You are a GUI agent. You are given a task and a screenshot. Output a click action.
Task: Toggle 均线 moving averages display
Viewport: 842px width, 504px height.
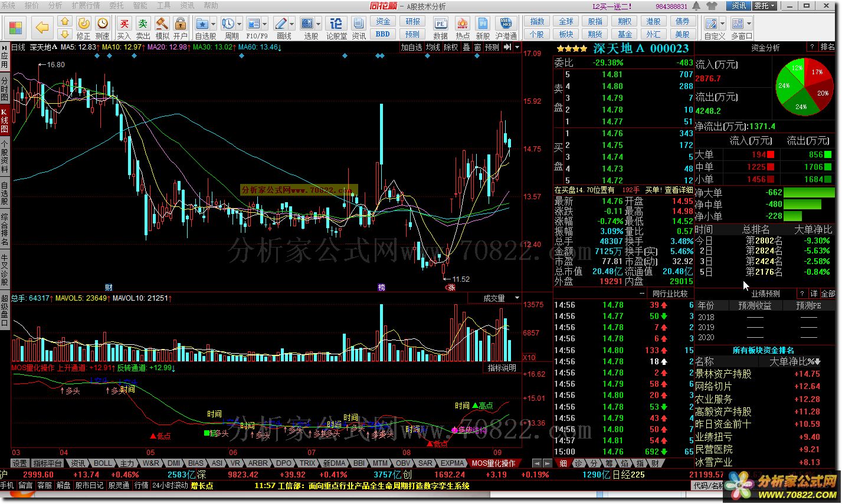pyautogui.click(x=433, y=47)
